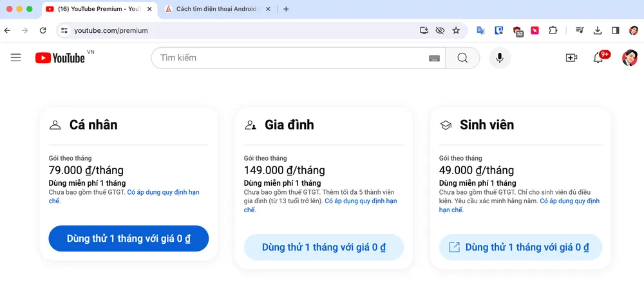Open ad blocker extension showing 32
This screenshot has width=644, height=305.
(x=518, y=31)
